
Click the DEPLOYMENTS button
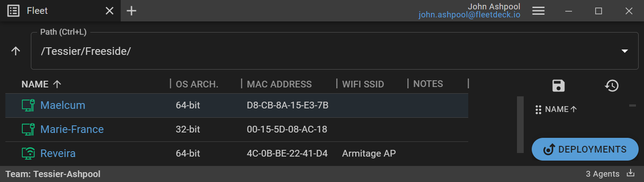[x=585, y=149]
